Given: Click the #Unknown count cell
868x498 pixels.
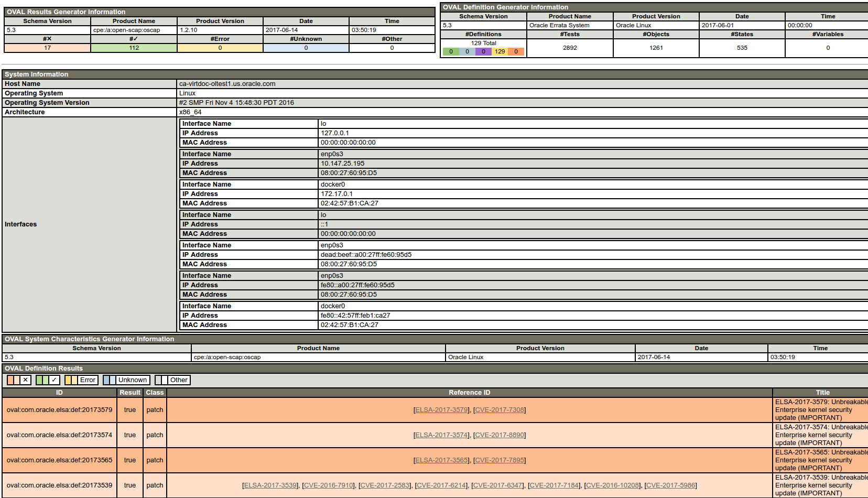Looking at the screenshot, I should point(306,48).
